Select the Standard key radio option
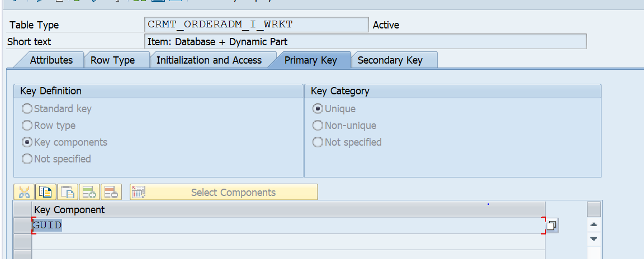 27,109
